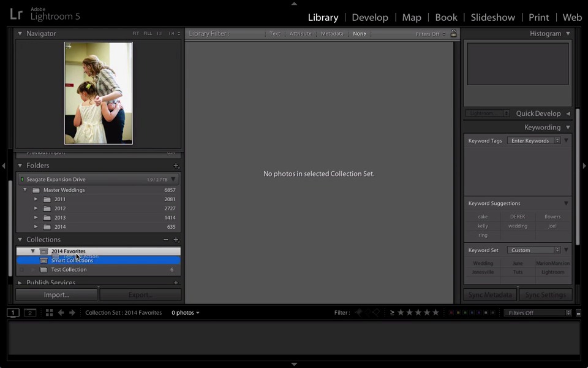
Task: Toggle red color label filter
Action: (x=451, y=312)
